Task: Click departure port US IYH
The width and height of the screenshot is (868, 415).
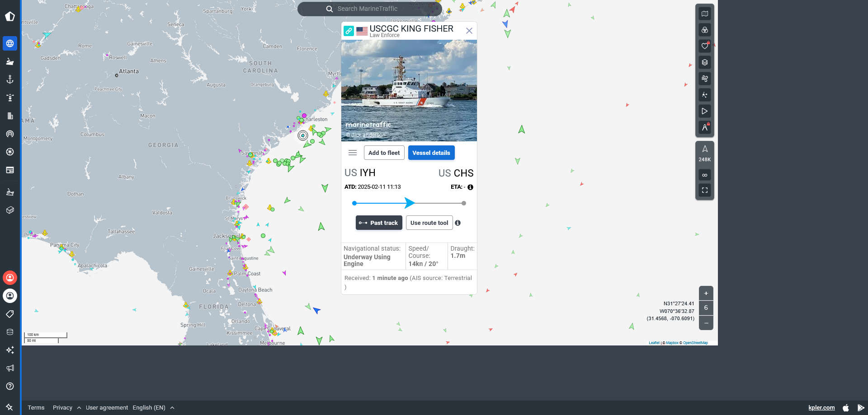Action: tap(360, 173)
